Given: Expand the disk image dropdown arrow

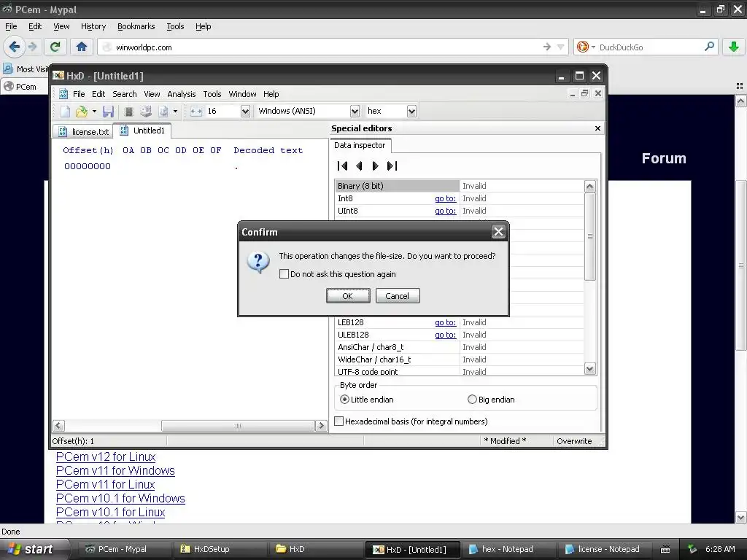Looking at the screenshot, I should point(175,112).
